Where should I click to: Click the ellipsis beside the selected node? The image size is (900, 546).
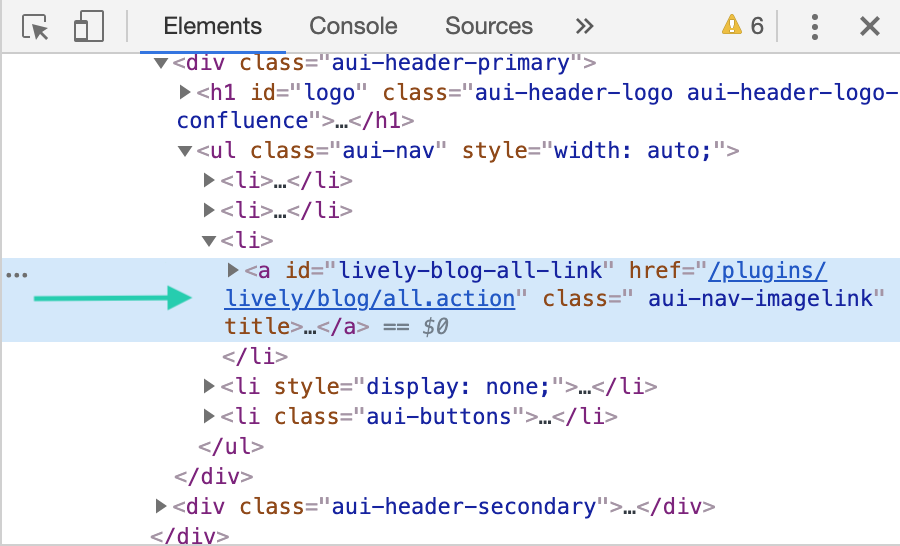(x=16, y=272)
